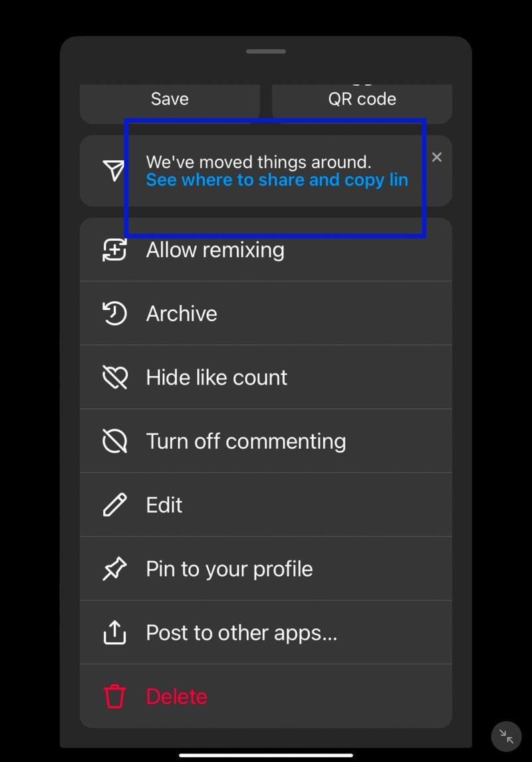Select Hide like count

tap(266, 378)
